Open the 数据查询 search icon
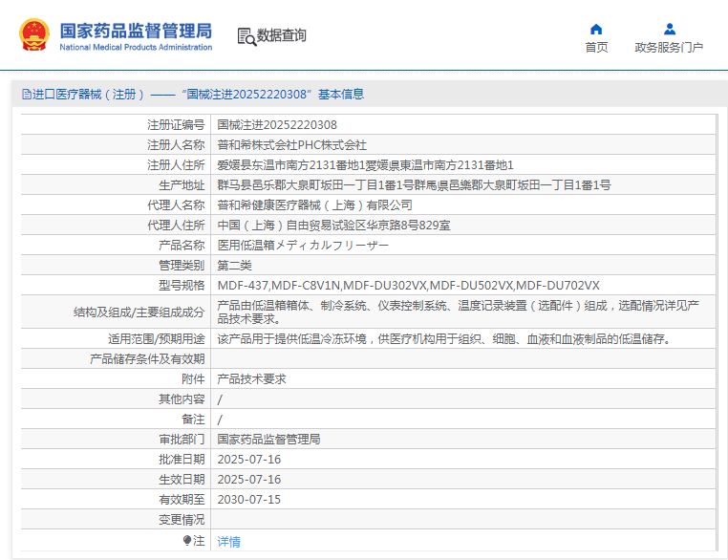Screen dimensions: 728x560 [246, 36]
